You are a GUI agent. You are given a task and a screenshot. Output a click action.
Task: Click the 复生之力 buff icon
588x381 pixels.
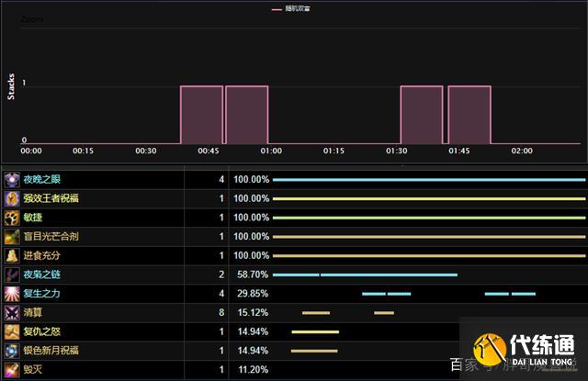12,294
